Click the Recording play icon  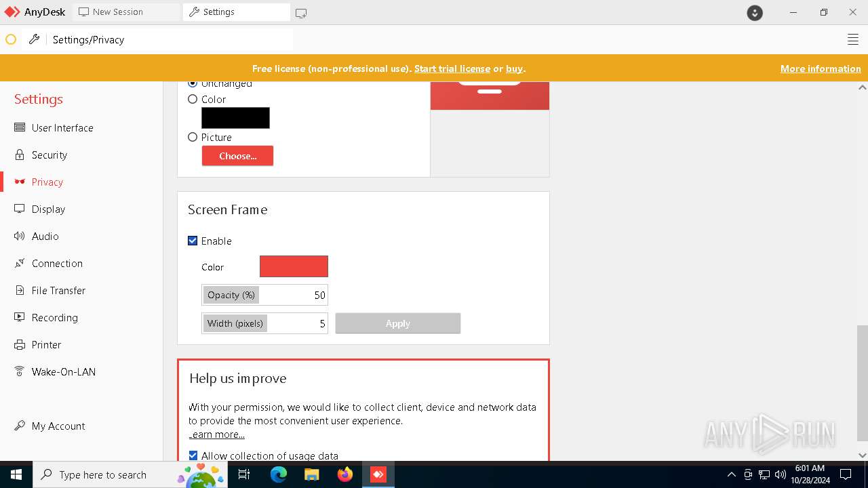(20, 317)
